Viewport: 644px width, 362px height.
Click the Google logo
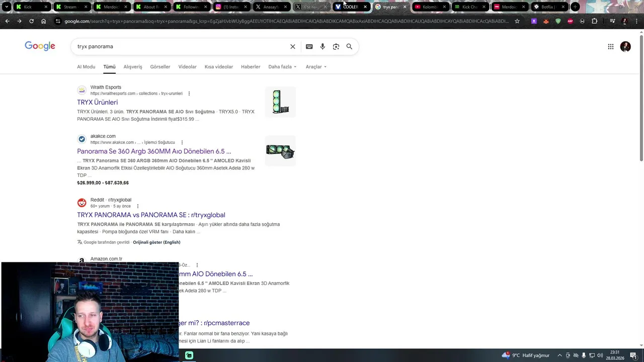40,46
